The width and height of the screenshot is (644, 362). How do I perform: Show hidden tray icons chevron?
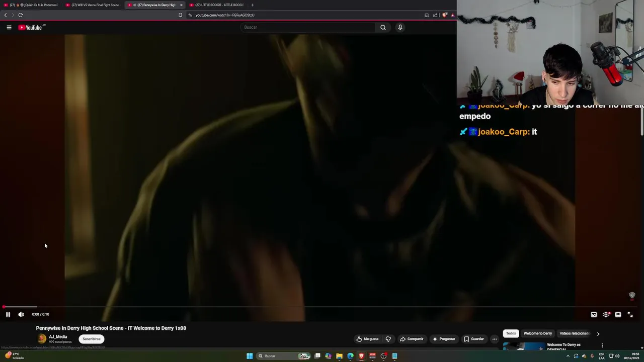(x=568, y=356)
